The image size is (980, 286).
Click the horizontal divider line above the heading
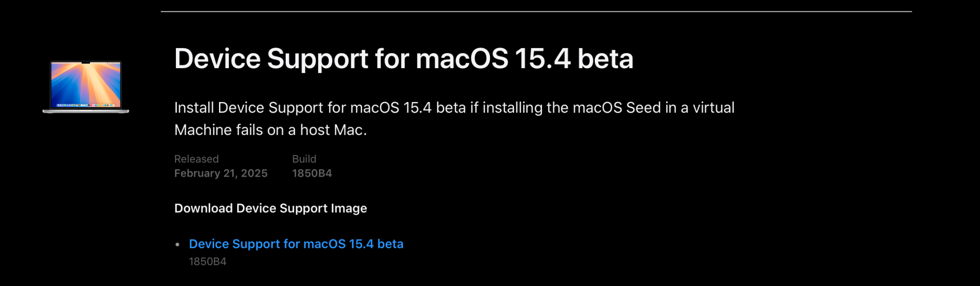coord(536,11)
